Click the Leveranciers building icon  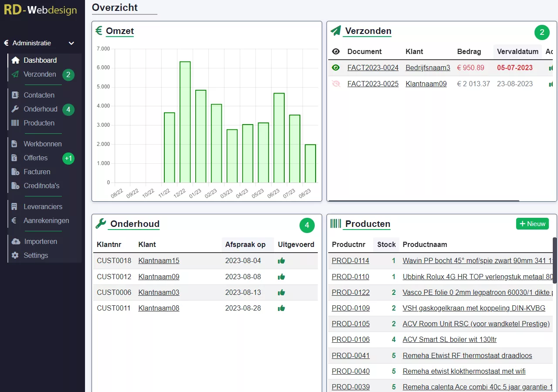tap(15, 206)
